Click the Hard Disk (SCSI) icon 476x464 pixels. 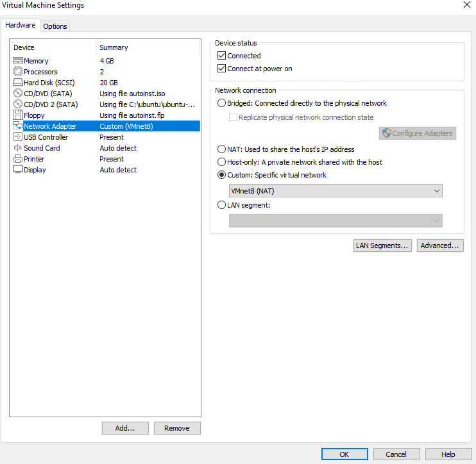pos(18,83)
